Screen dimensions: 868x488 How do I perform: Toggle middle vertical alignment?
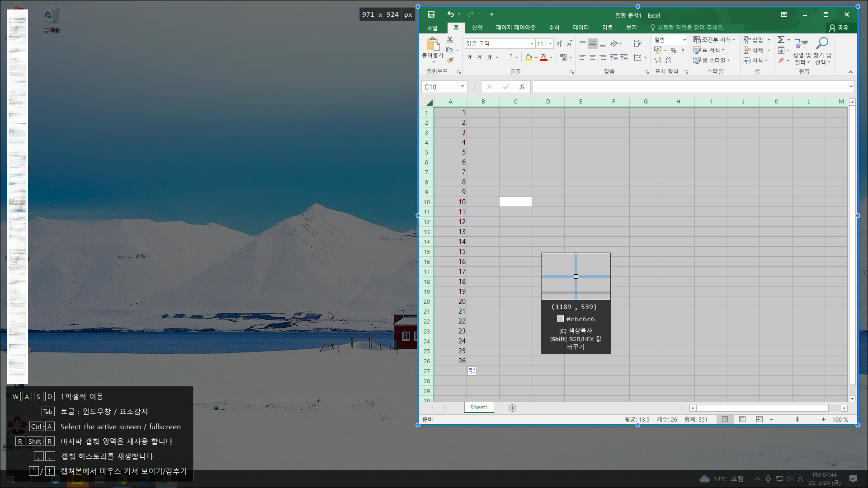[592, 44]
